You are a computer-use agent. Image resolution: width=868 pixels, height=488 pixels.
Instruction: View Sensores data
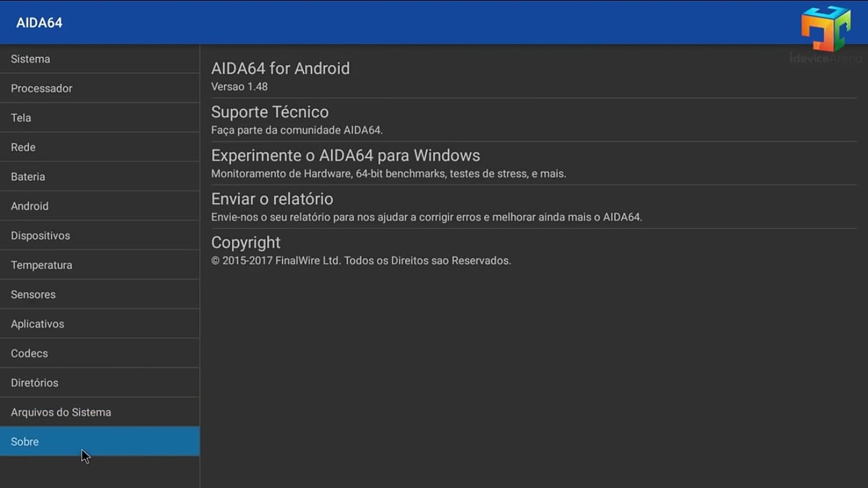click(33, 294)
